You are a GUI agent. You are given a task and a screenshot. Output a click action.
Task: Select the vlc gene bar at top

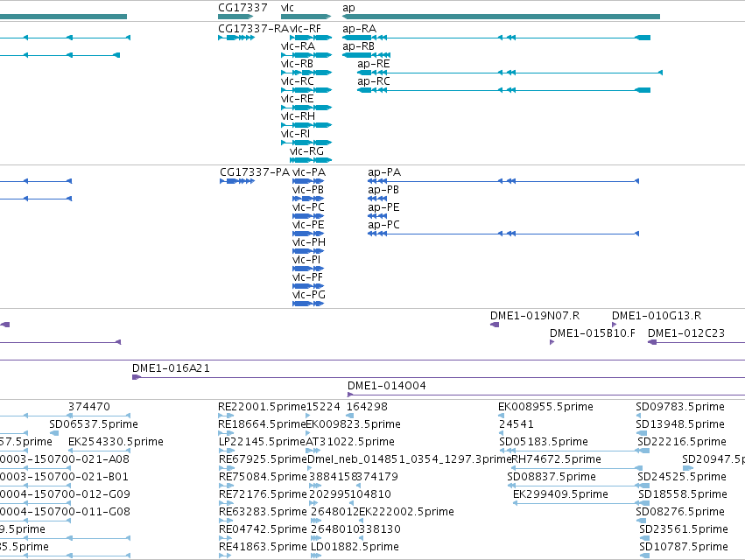(x=306, y=17)
